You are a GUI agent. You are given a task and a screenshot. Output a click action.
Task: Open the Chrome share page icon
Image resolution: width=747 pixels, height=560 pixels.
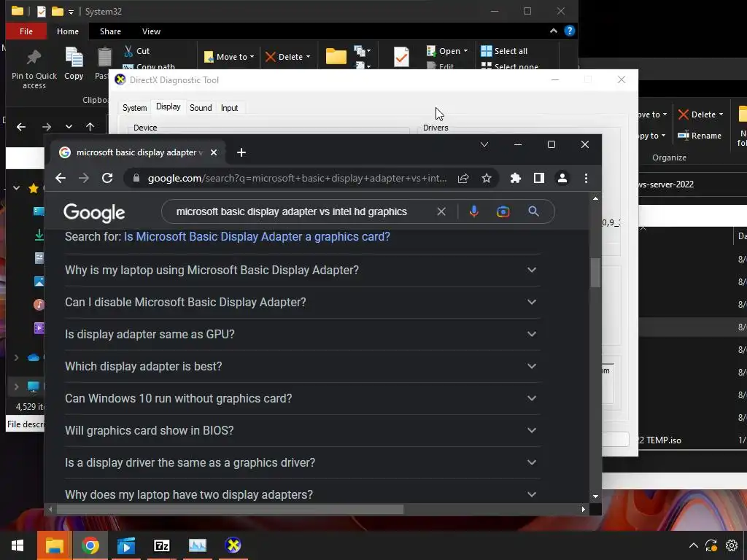463,178
